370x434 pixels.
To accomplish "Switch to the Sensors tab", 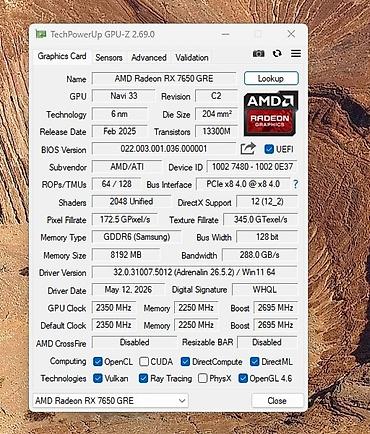I will pyautogui.click(x=109, y=57).
